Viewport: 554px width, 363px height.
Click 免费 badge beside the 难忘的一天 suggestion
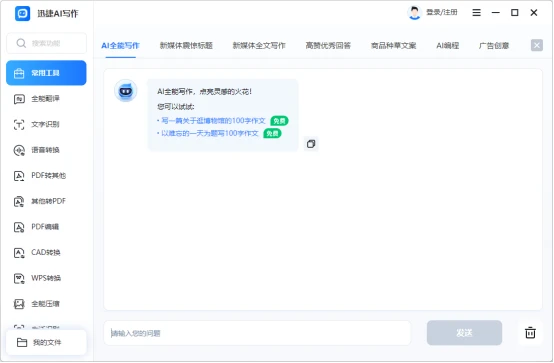(x=272, y=134)
